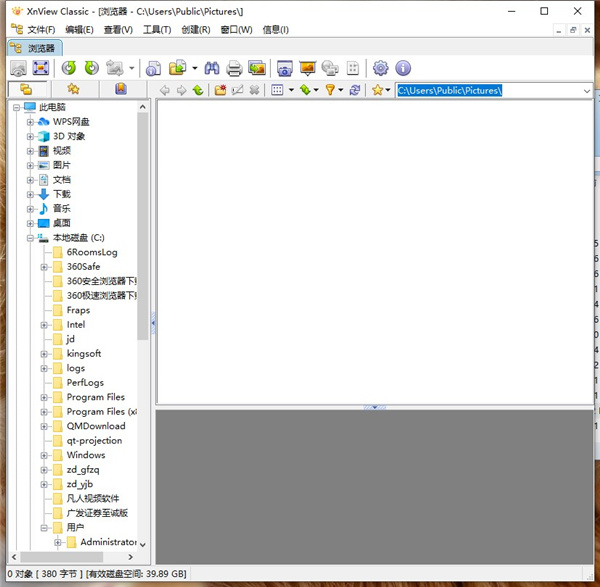
Task: Collapse the 用户 folder node
Action: coord(44,528)
